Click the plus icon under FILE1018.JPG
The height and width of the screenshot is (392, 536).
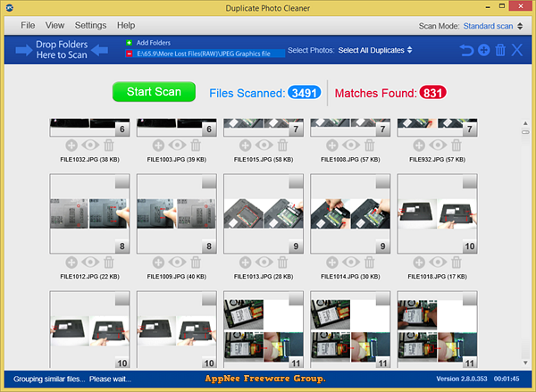[x=419, y=263]
